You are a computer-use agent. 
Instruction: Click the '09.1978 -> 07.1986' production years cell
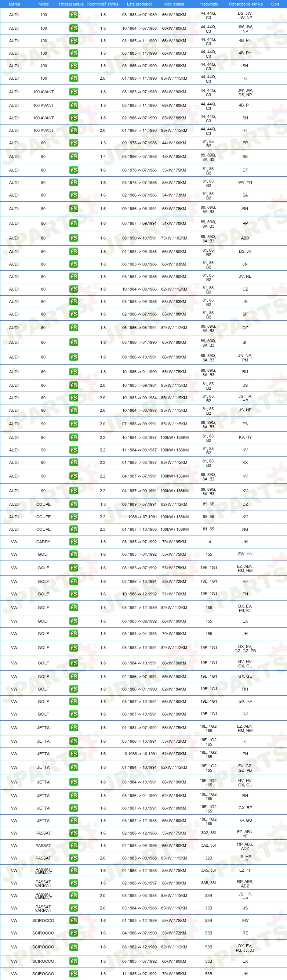[x=139, y=143]
